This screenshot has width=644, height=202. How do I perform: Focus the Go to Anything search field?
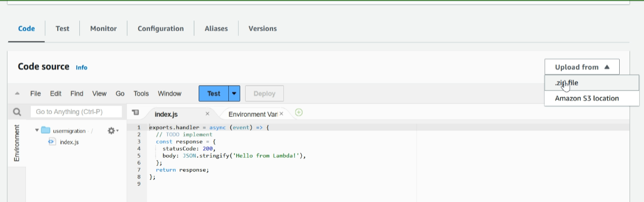pos(77,112)
